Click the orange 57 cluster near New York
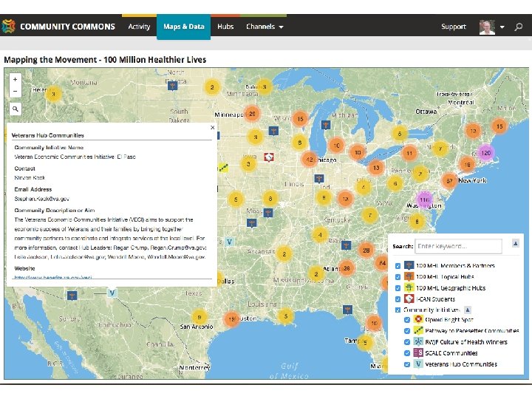This screenshot has height=399, width=532. click(x=449, y=181)
